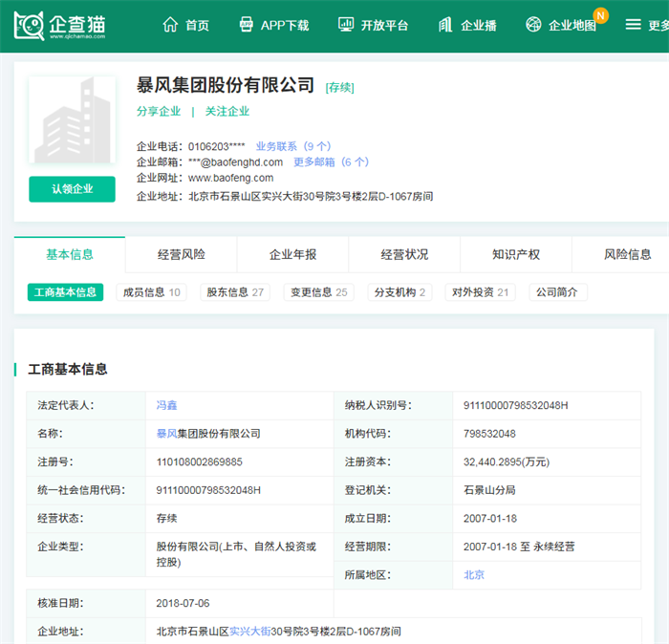Click the orange N badge
This screenshot has width=669, height=644.
pyautogui.click(x=601, y=16)
